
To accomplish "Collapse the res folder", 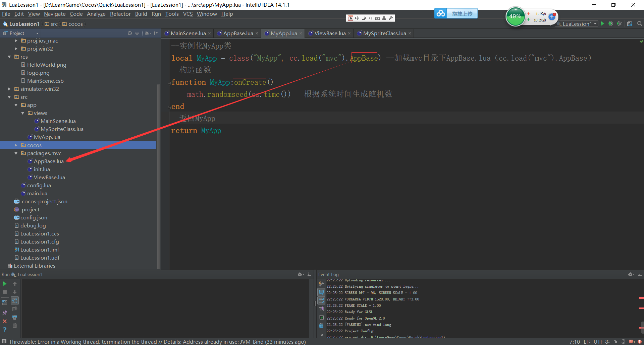I will point(9,57).
